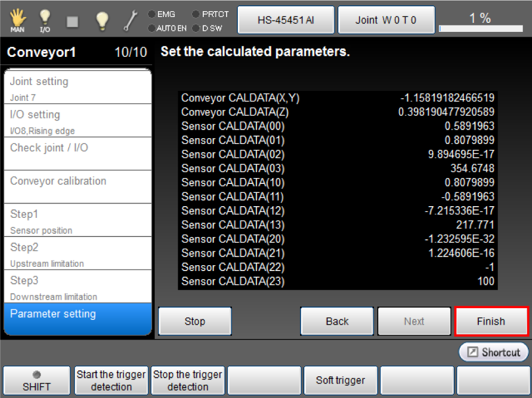Open the Shortcut panel

pos(494,352)
